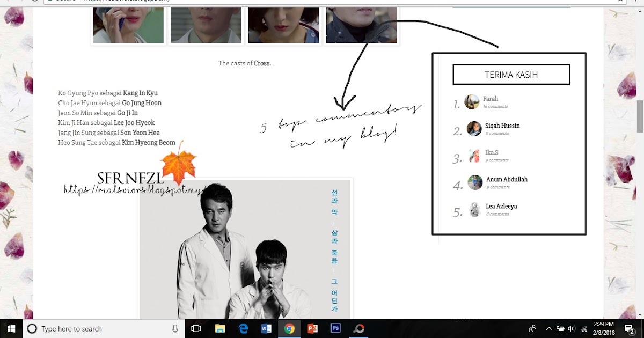This screenshot has height=338, width=644.
Task: Open the Wi-Fi network tray icon
Action: click(x=583, y=329)
